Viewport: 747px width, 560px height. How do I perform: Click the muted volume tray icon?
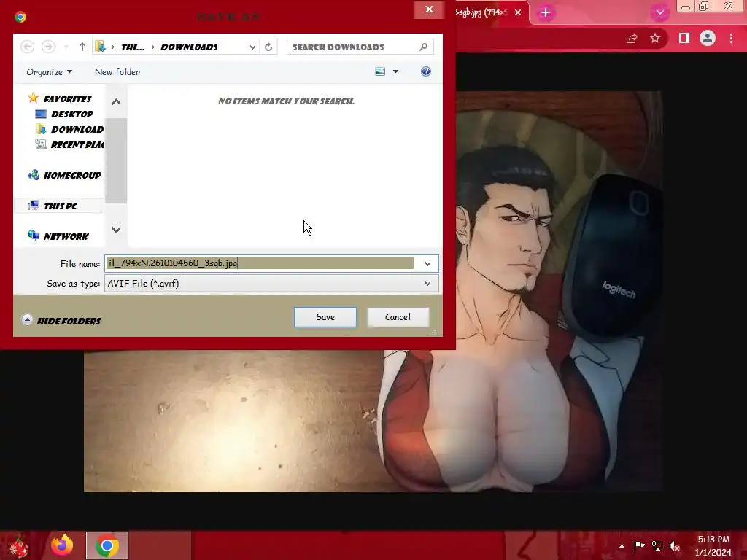(675, 546)
